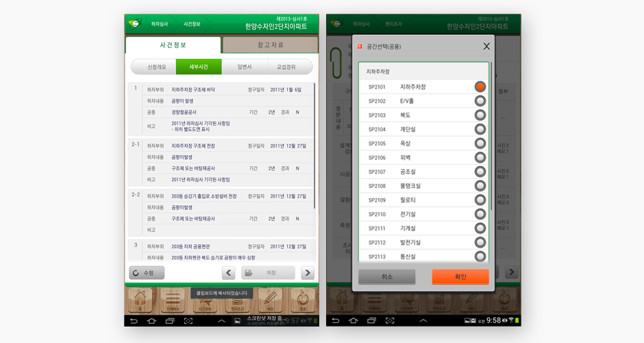
Task: Tap the next arrow button right of 저장
Action: [x=308, y=272]
